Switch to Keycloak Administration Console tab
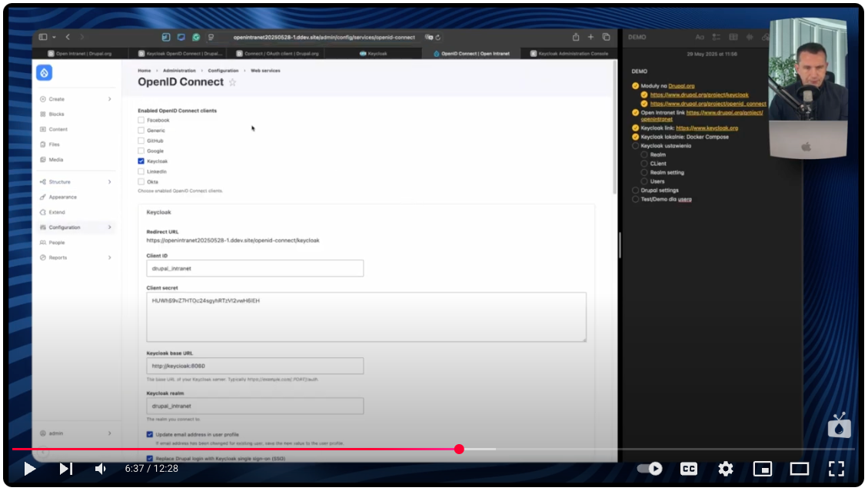Screen dimensions: 868x491 pos(570,54)
